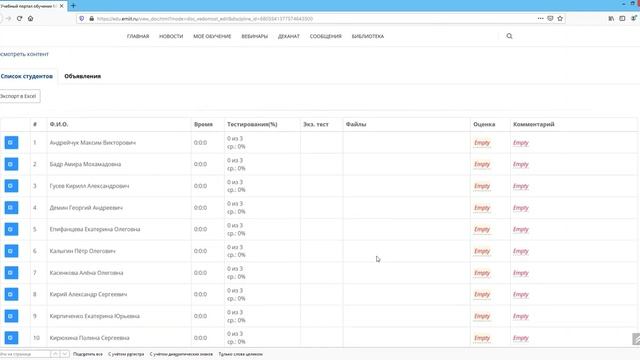Open the Деканат menu item
The width and height of the screenshot is (640, 360).
[x=289, y=36]
